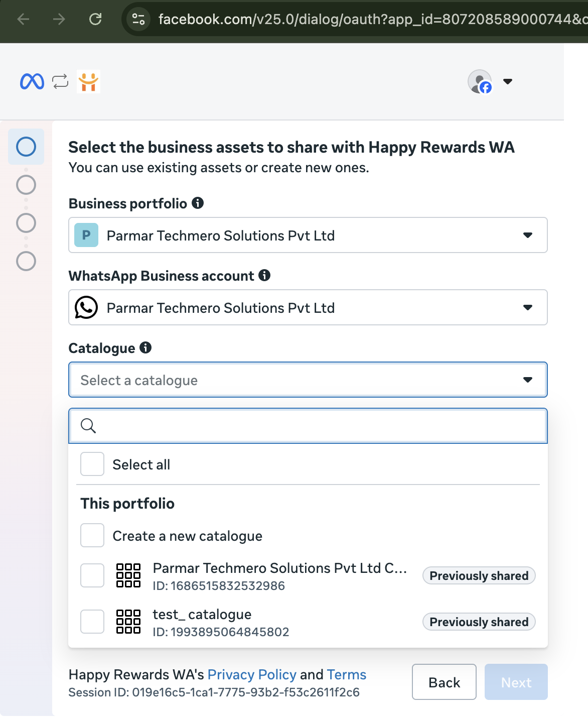Click catalogue ID 1993895064845802 text
Viewport: 588px width, 717px height.
221,632
